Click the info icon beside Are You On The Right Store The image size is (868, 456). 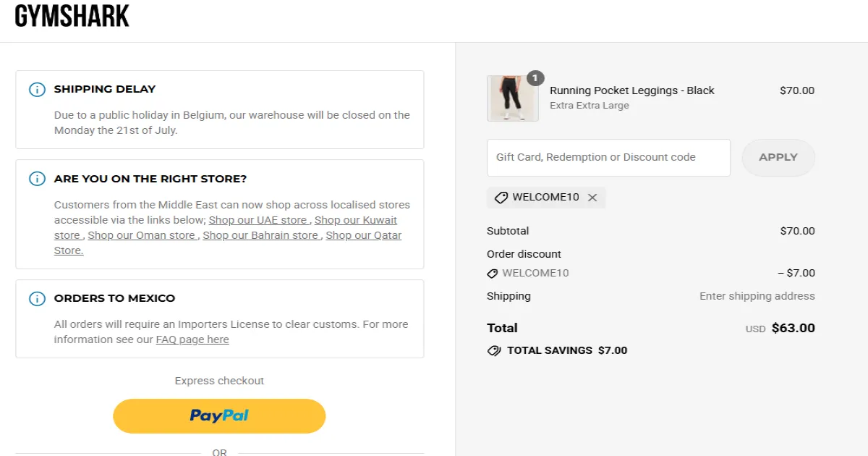37,179
